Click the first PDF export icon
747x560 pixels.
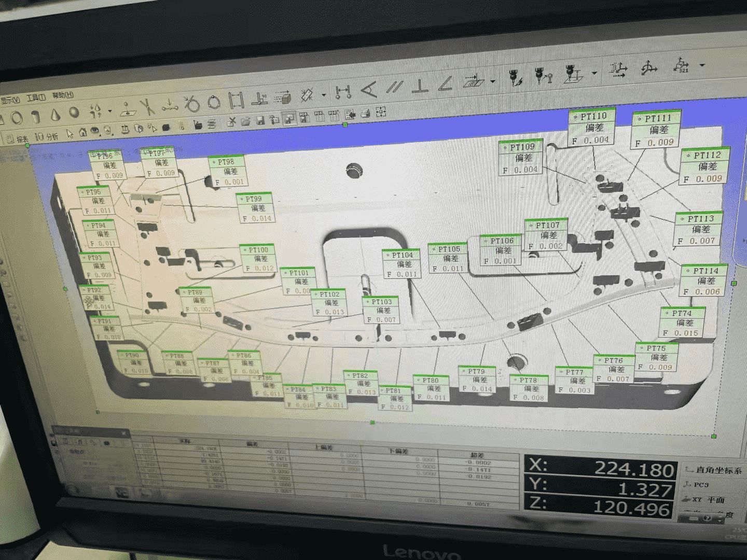point(304,117)
